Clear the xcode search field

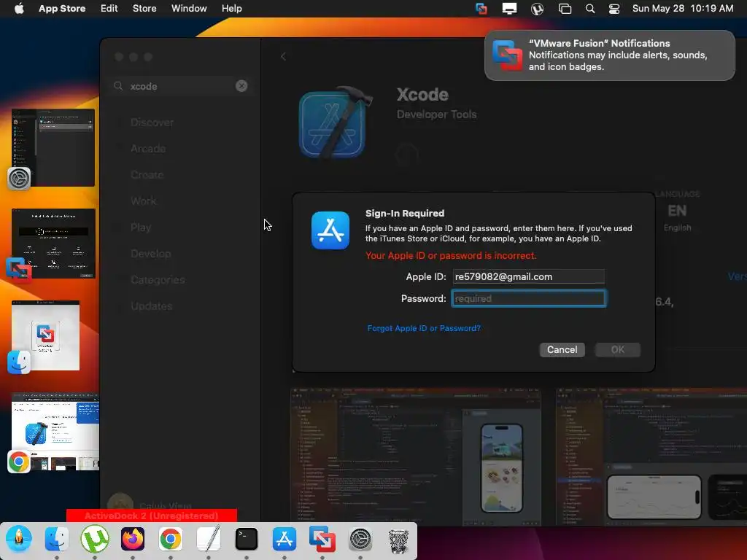(241, 86)
